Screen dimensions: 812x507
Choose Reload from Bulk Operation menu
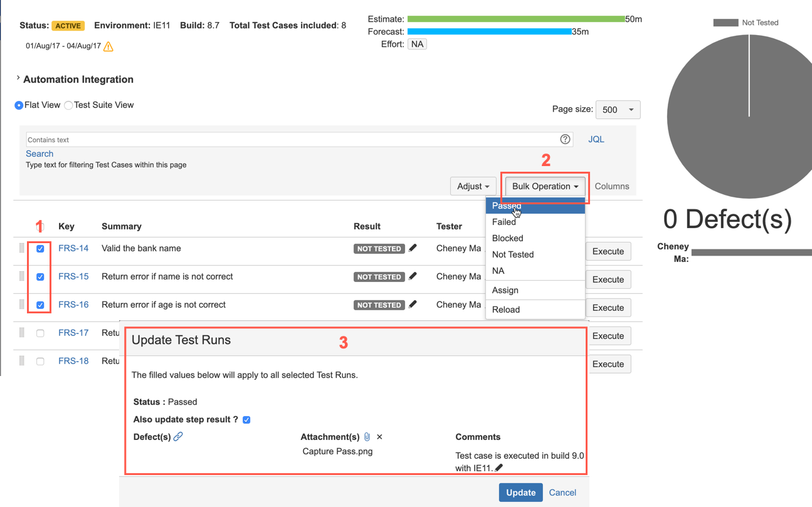535,310
